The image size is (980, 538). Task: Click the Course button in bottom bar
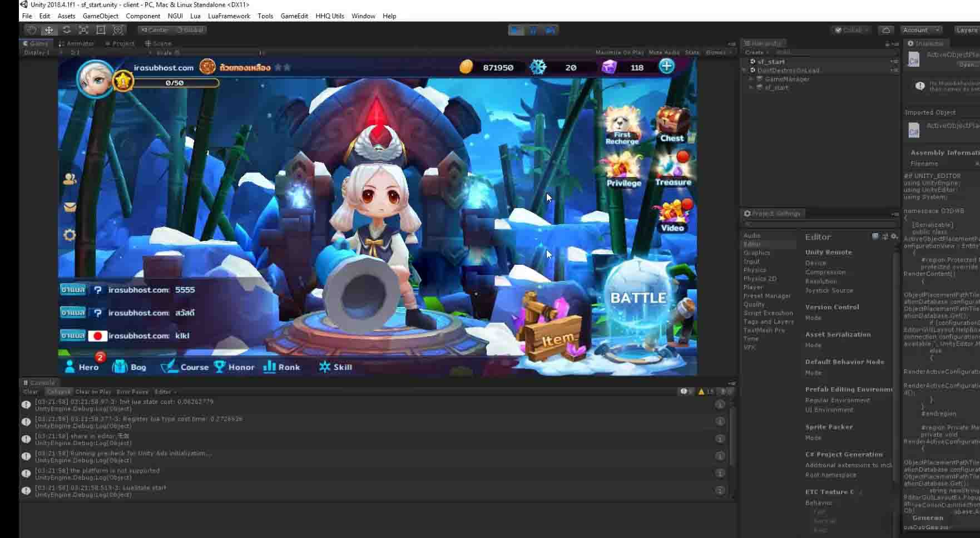[x=185, y=367]
